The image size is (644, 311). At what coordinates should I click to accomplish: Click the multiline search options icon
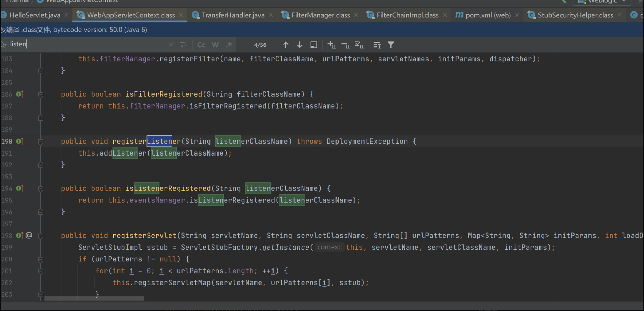(x=377, y=45)
